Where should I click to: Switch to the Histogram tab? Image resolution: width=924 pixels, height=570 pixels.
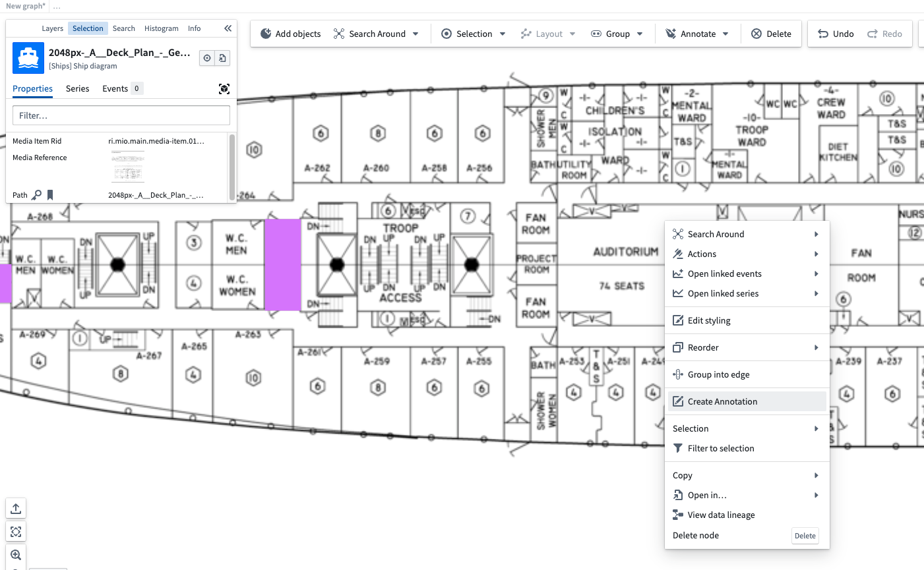tap(161, 28)
